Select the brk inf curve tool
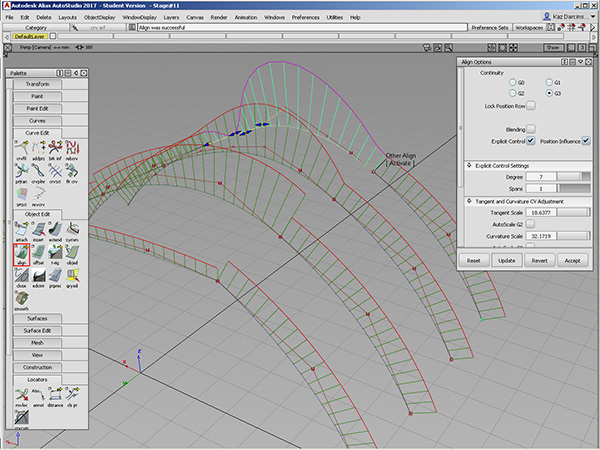The height and width of the screenshot is (450, 600). tap(55, 150)
